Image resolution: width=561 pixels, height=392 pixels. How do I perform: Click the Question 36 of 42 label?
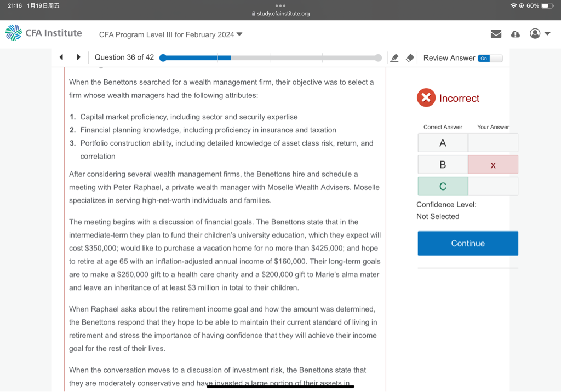click(124, 57)
